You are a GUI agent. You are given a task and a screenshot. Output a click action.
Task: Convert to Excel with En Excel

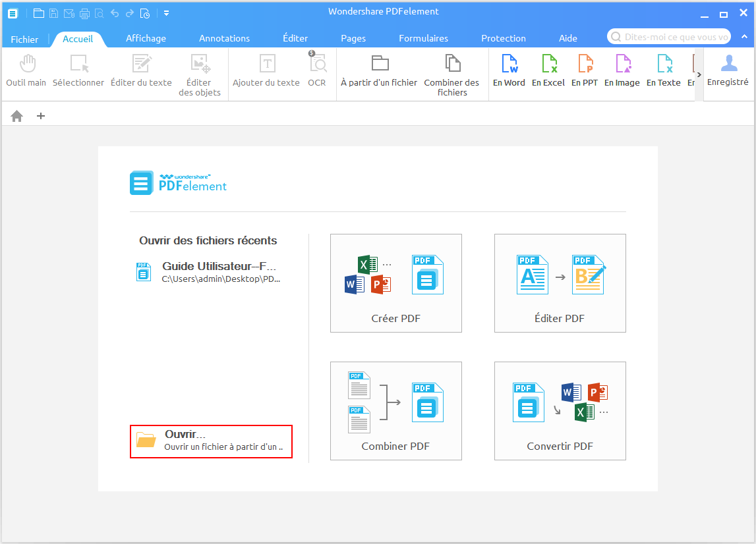pos(548,71)
